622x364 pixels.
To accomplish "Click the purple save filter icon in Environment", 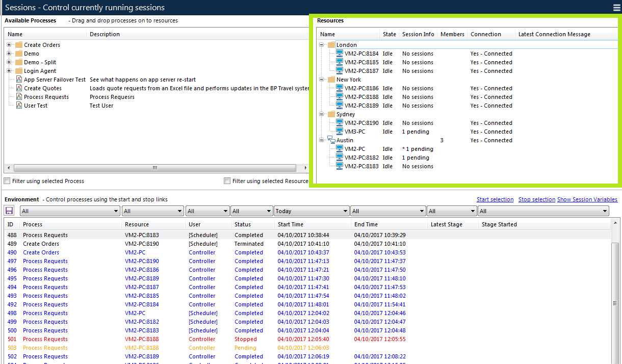I will point(9,211).
